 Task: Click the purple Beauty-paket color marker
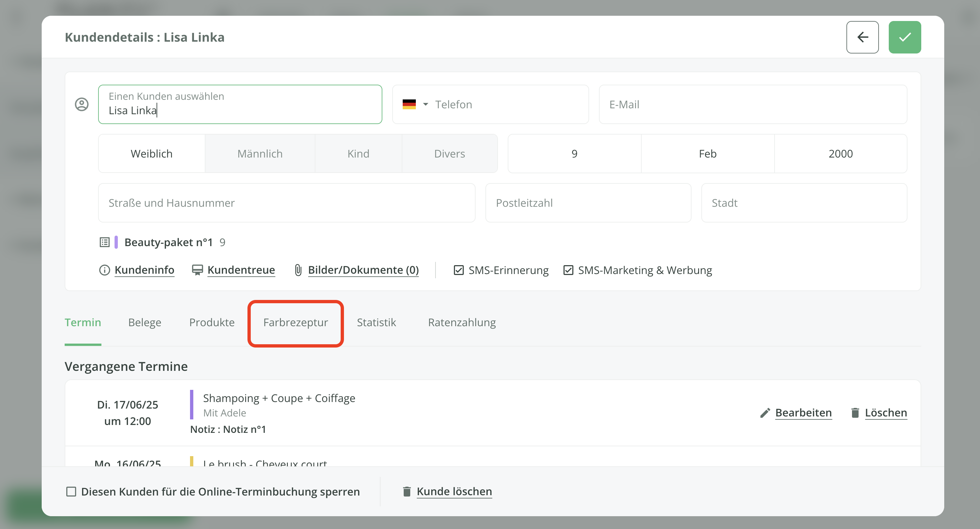tap(116, 242)
